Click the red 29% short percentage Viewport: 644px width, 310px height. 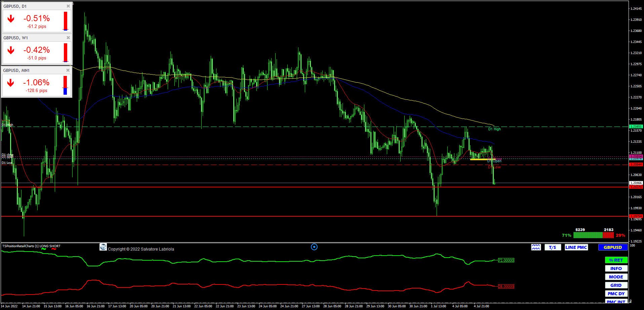point(620,235)
